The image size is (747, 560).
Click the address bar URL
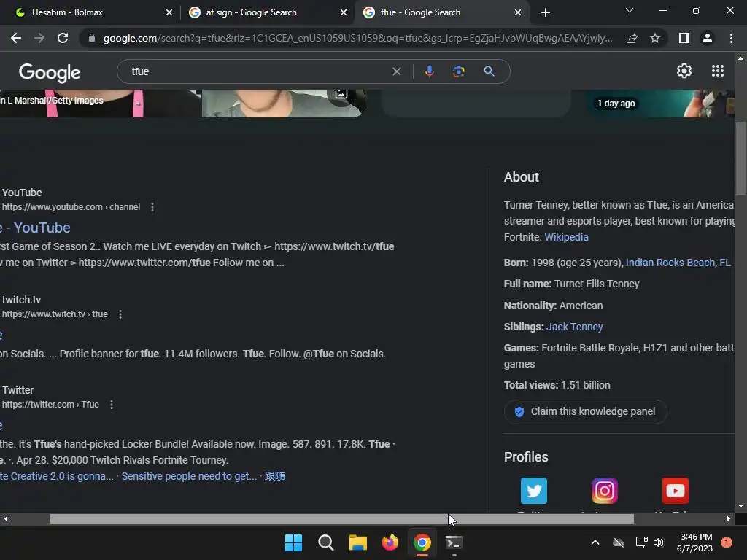coord(357,38)
